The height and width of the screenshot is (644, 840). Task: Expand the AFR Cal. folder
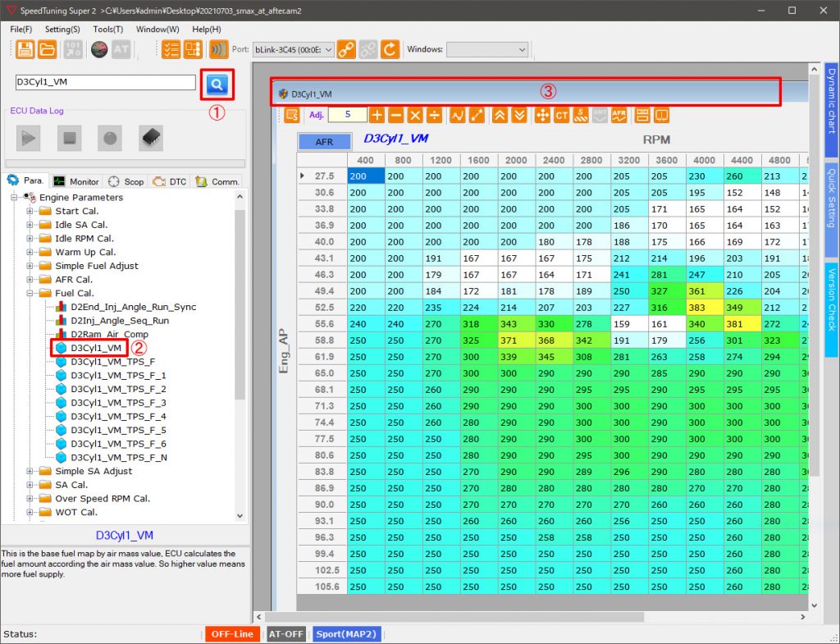coord(30,280)
